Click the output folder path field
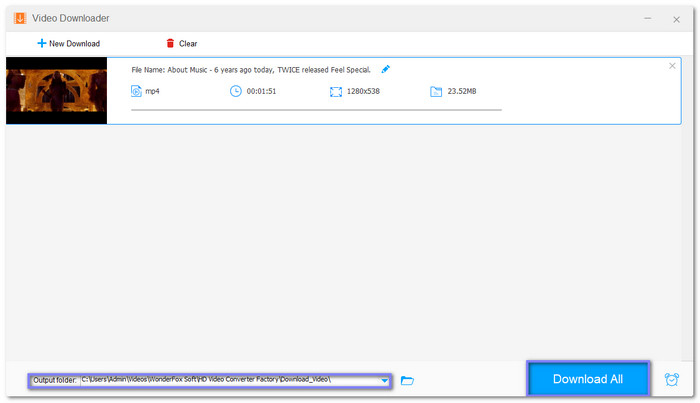Viewport: 700px width, 403px height. pyautogui.click(x=228, y=380)
